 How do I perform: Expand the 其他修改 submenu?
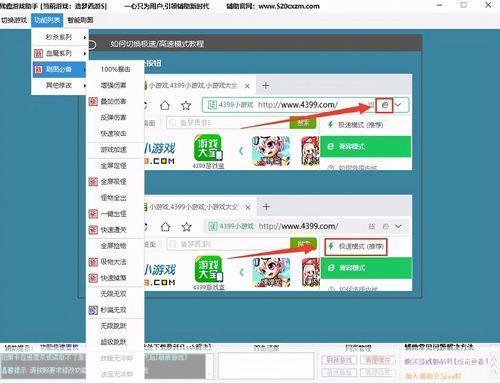(x=60, y=85)
